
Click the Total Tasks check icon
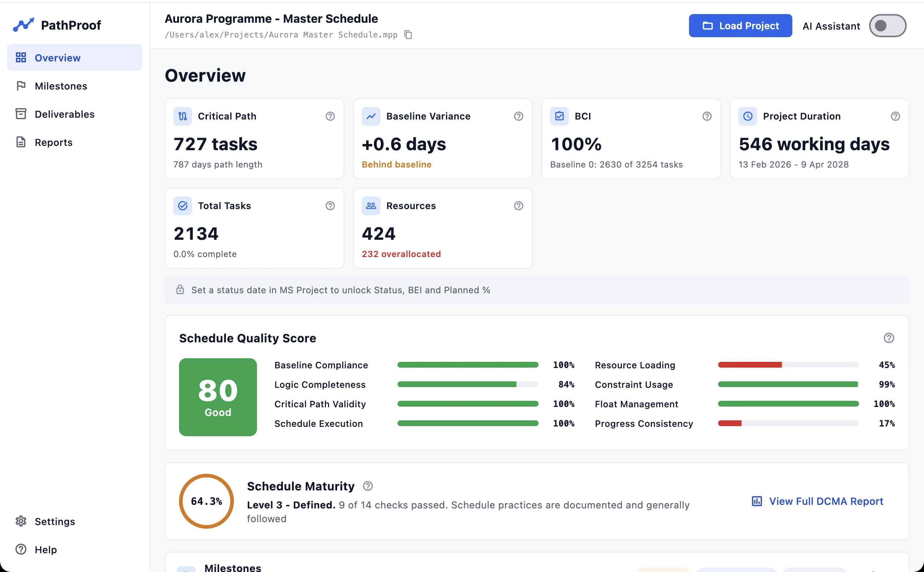click(183, 206)
